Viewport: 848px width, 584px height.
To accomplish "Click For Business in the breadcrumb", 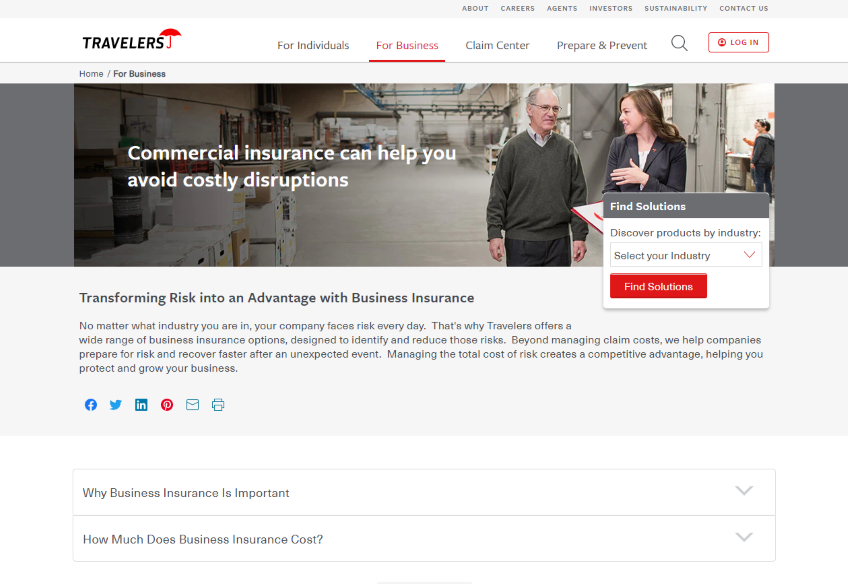I will (140, 74).
